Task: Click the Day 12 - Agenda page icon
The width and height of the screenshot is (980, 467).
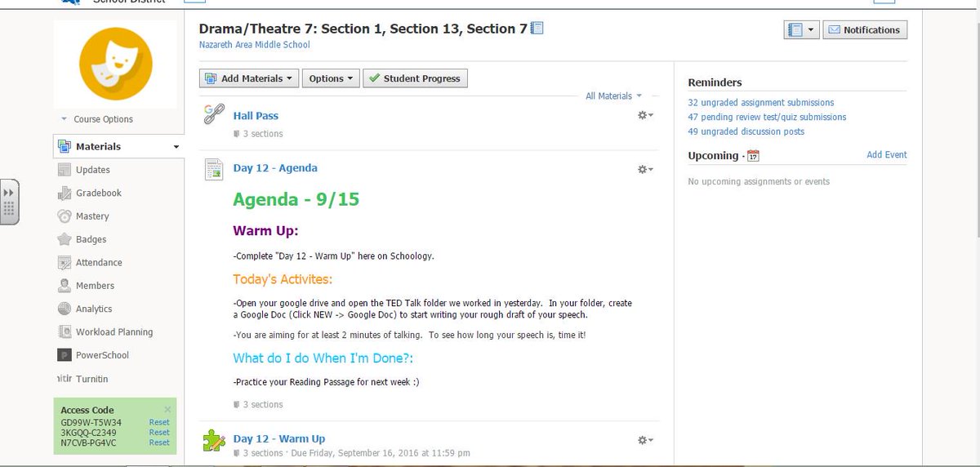Action: (214, 170)
